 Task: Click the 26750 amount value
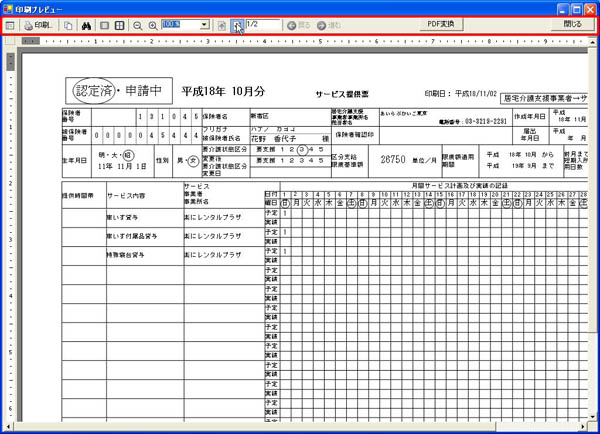pyautogui.click(x=393, y=160)
